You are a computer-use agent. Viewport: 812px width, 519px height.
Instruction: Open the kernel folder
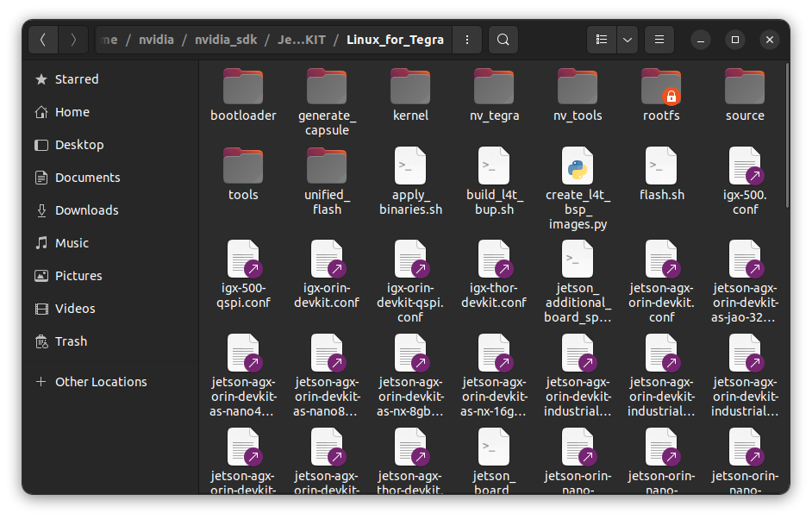(409, 89)
